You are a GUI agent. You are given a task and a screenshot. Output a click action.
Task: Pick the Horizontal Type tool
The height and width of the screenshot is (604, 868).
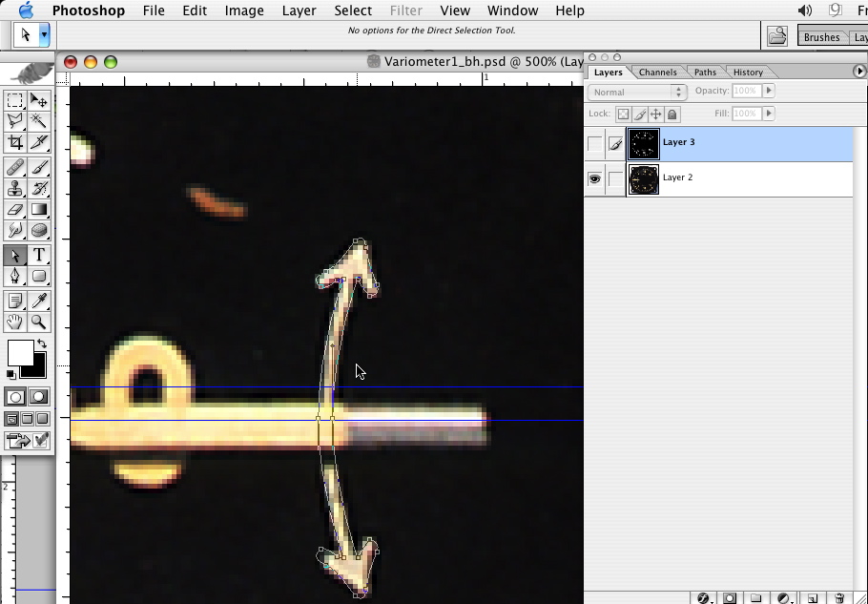pyautogui.click(x=39, y=255)
